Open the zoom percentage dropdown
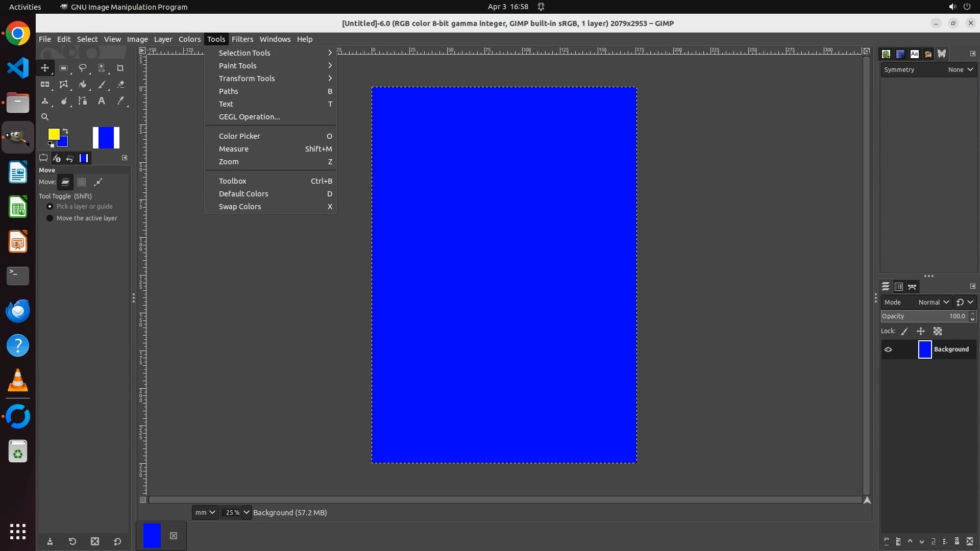The height and width of the screenshot is (551, 980). pos(247,512)
